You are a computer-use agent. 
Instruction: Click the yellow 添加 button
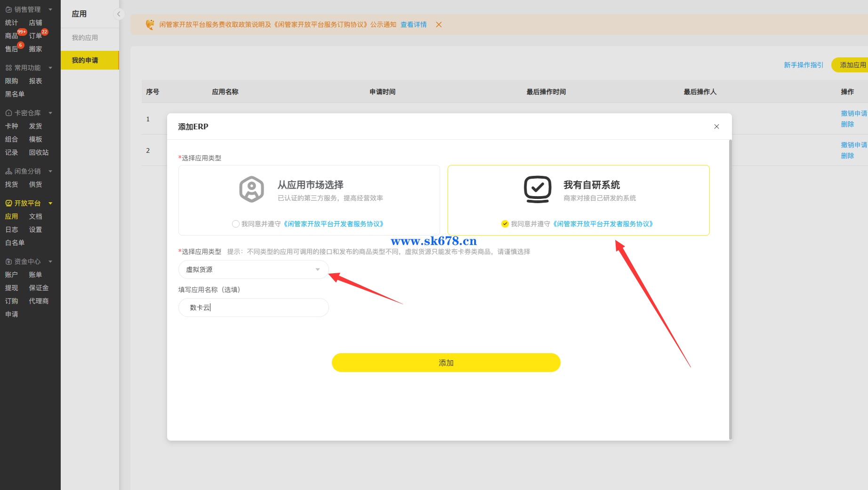[x=446, y=363]
